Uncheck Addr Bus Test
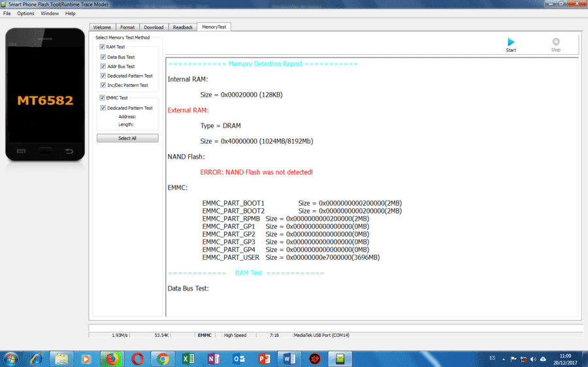The width and height of the screenshot is (588, 367). coord(103,67)
